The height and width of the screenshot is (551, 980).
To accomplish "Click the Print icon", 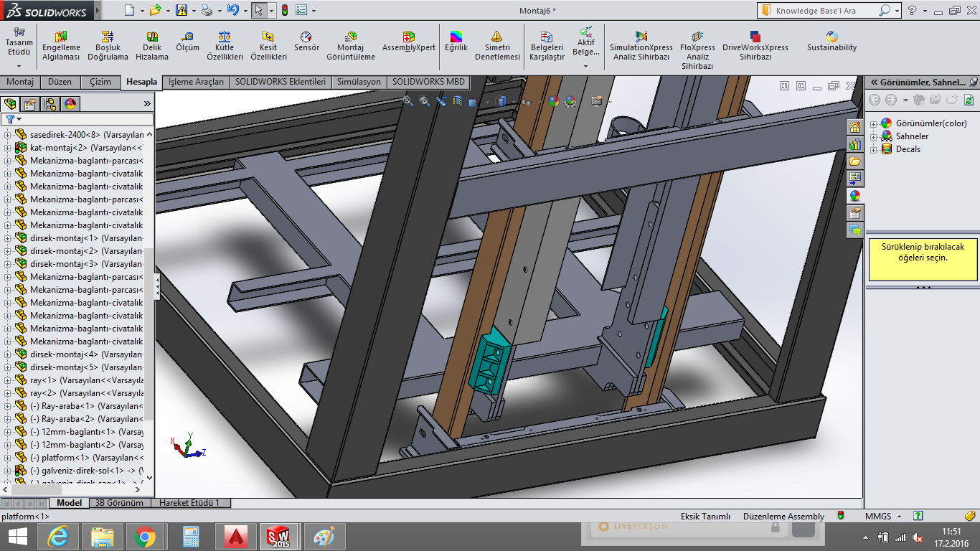I will (x=207, y=10).
